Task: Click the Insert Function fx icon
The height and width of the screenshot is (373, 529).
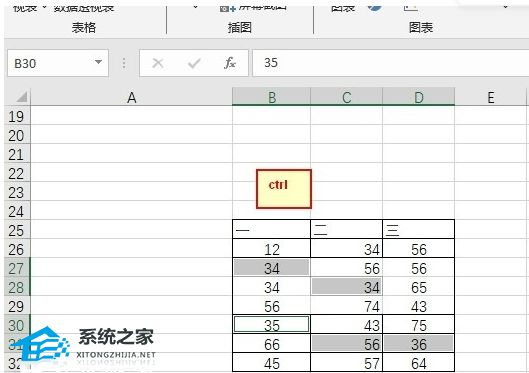Action: tap(230, 63)
